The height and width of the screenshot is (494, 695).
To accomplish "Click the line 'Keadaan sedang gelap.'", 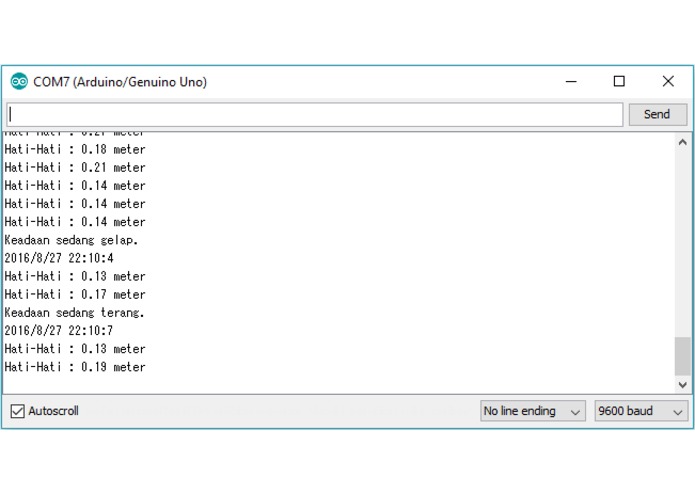I will [71, 240].
